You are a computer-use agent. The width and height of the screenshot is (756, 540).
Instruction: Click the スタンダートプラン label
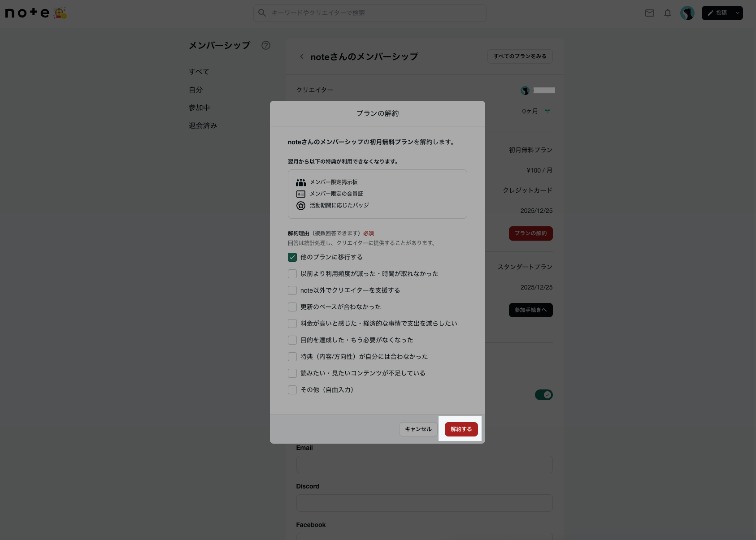click(525, 267)
